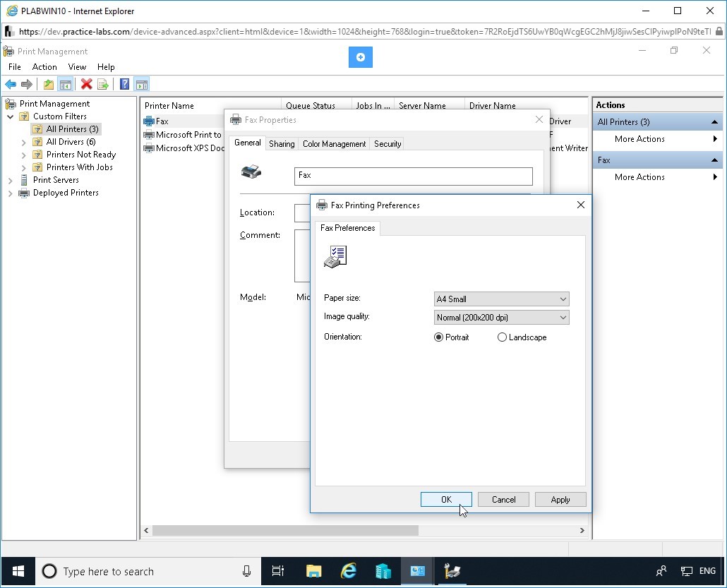Open More Actions under Fax

click(656, 177)
